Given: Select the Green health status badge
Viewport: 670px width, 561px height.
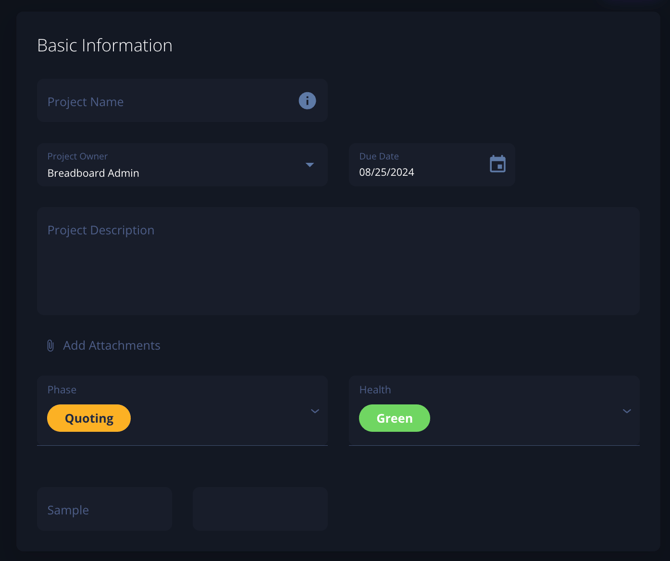Looking at the screenshot, I should click(394, 418).
